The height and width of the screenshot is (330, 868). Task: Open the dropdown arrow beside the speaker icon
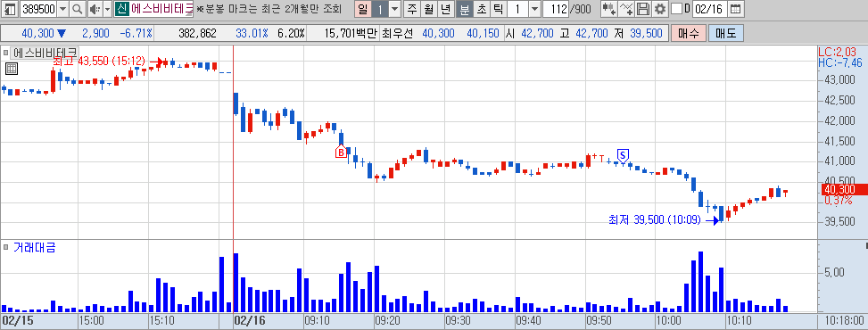click(107, 9)
